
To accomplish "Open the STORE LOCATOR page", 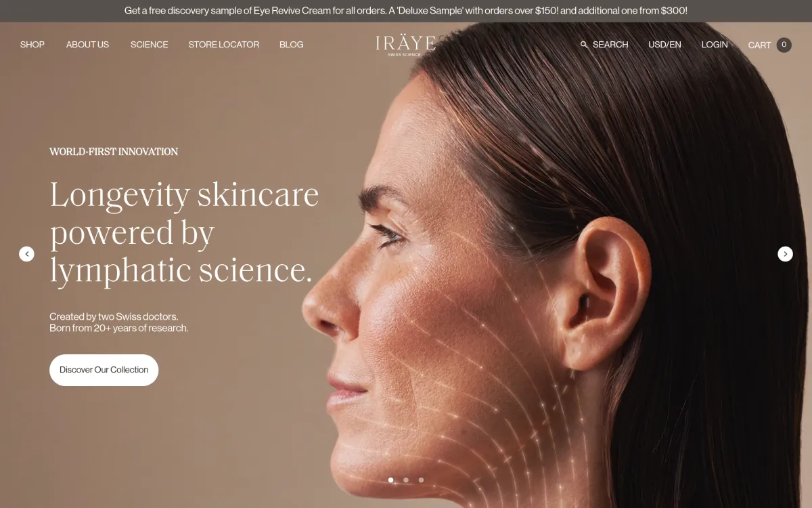I will point(223,45).
